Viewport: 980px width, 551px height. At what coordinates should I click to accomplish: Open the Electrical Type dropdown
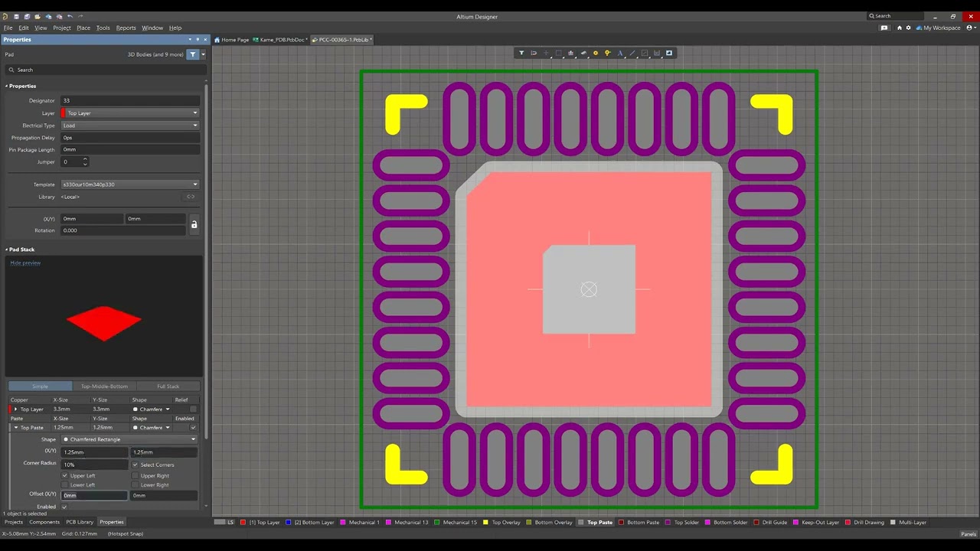pyautogui.click(x=130, y=126)
